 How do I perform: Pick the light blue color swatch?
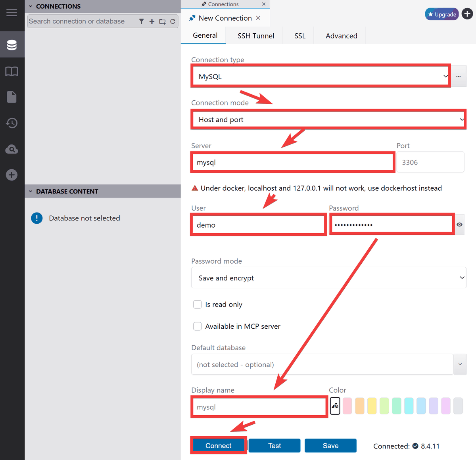coord(421,406)
